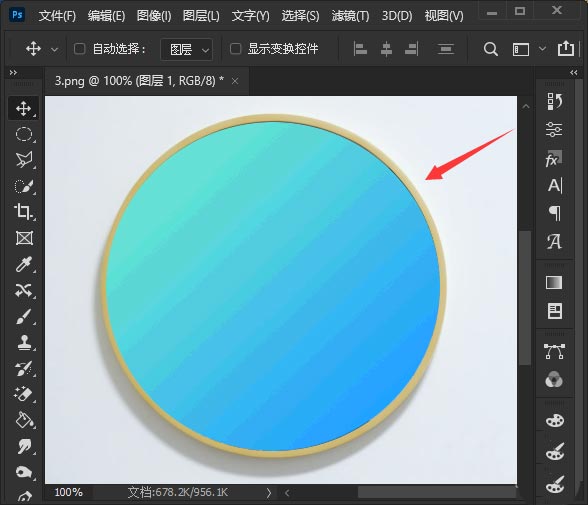Expand the tools panel double-arrow
This screenshot has width=588, height=505.
tap(13, 72)
